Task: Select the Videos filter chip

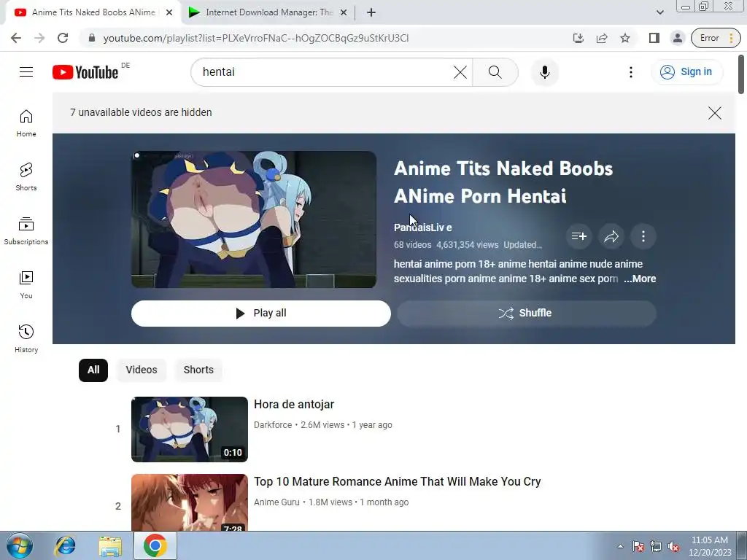Action: [x=142, y=370]
